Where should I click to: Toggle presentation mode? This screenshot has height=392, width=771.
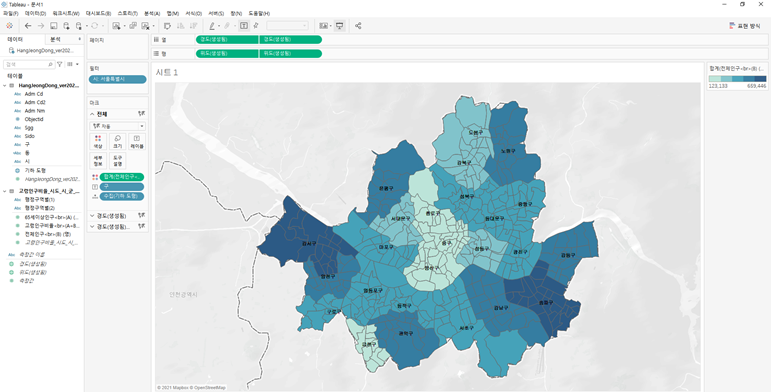tap(339, 26)
